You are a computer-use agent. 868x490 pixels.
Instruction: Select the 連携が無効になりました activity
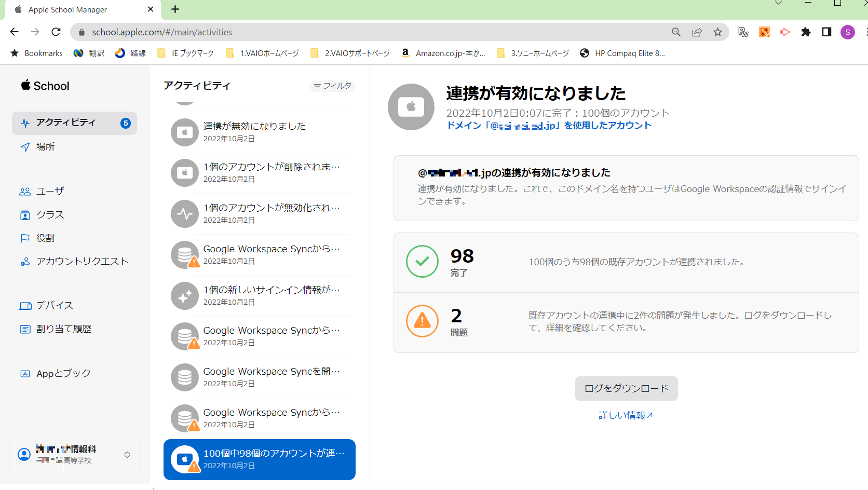(x=260, y=132)
